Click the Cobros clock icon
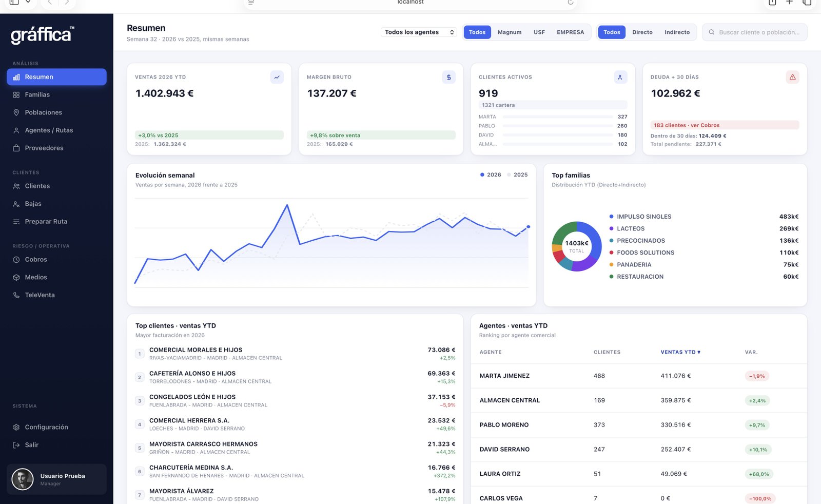Screen dimensions: 821x504 (16, 260)
